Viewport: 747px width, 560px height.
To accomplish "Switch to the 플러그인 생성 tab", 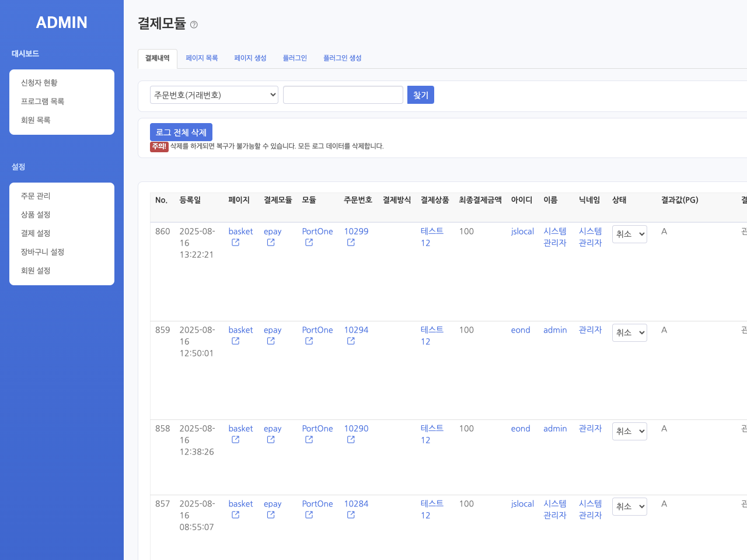I will [342, 58].
